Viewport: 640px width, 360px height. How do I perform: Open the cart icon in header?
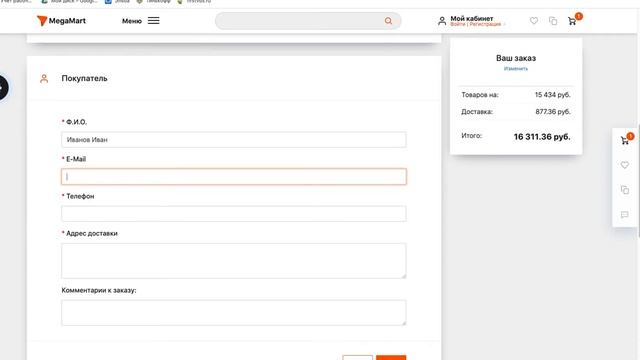click(x=573, y=20)
